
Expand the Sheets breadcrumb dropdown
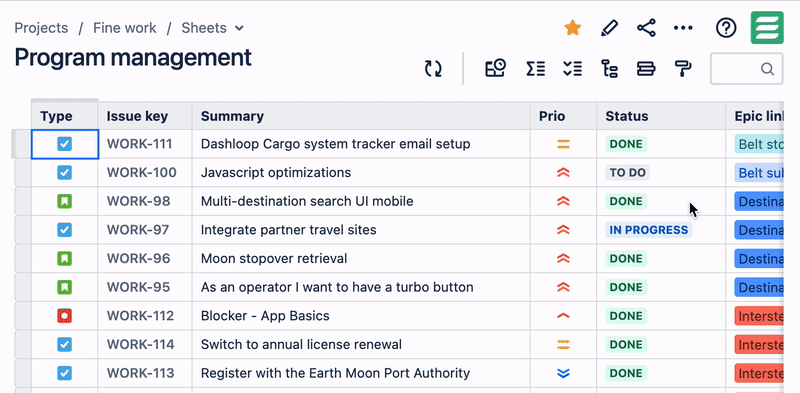coord(239,28)
